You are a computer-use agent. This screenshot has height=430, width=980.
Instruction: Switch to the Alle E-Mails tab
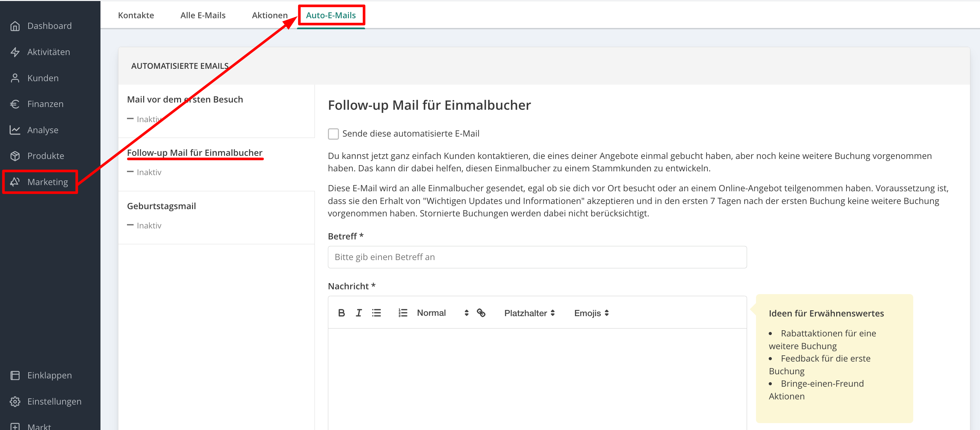tap(203, 15)
